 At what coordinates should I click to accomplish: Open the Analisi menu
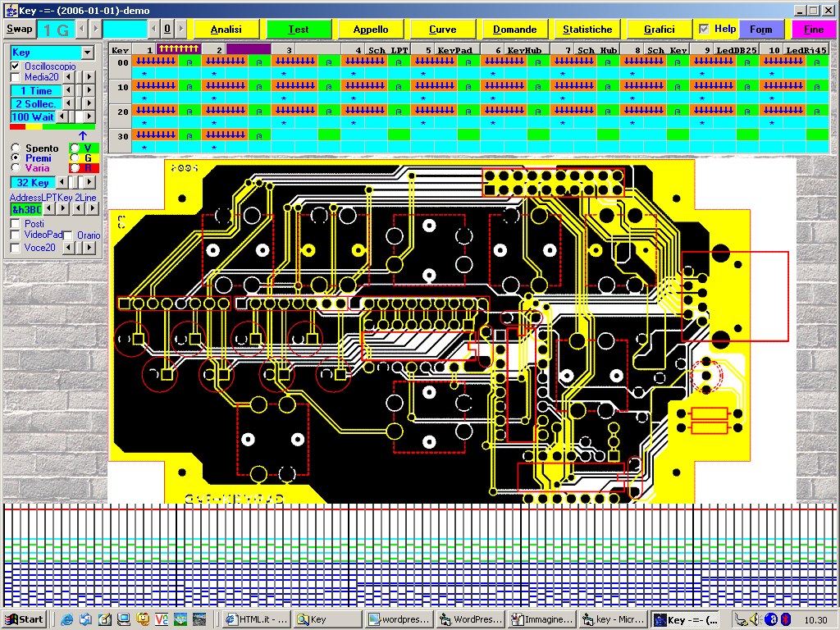[226, 30]
